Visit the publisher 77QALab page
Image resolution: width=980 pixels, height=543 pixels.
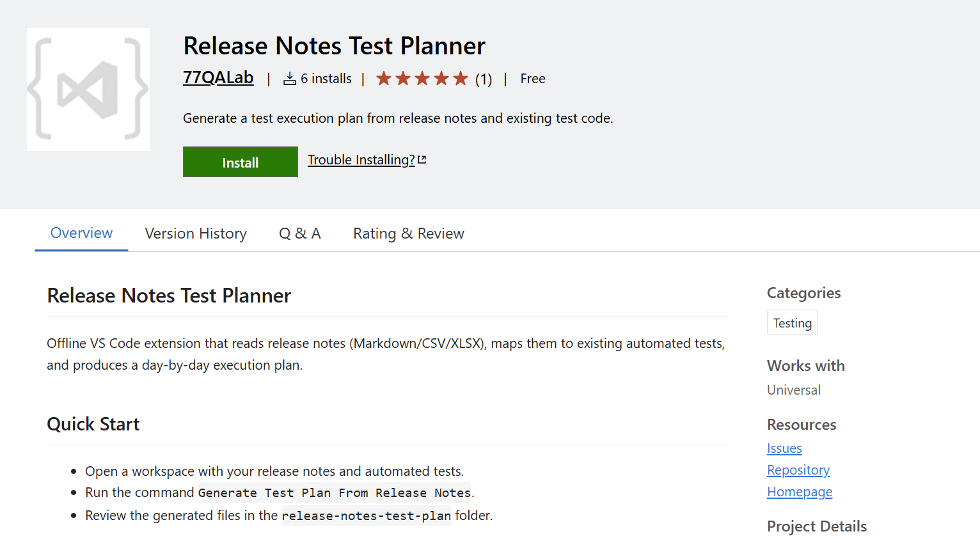click(x=218, y=77)
